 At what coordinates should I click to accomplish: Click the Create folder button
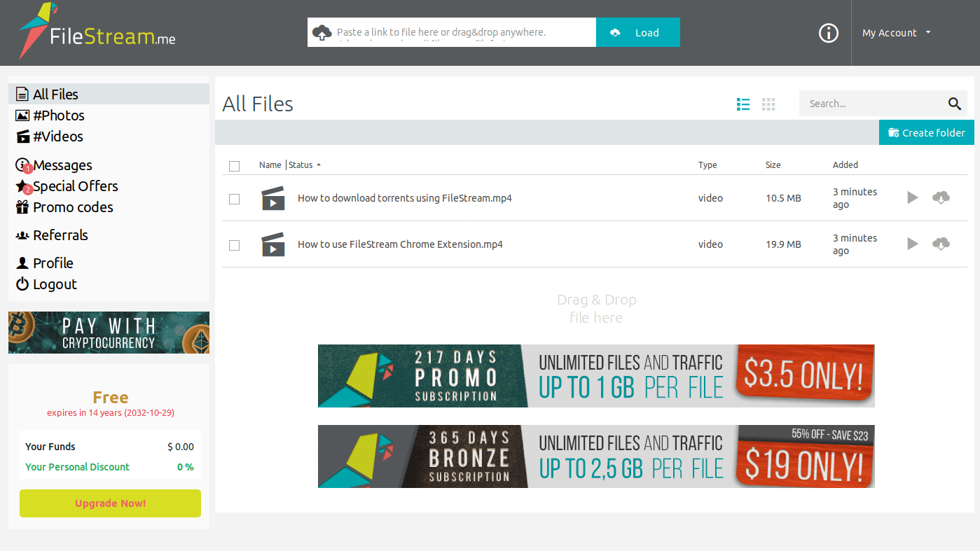click(926, 133)
